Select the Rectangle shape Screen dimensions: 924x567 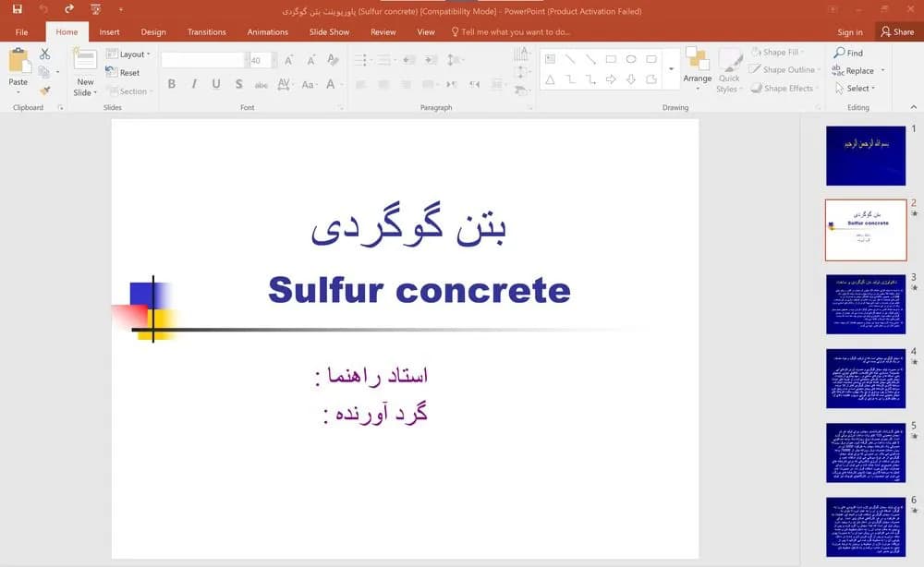(x=611, y=59)
